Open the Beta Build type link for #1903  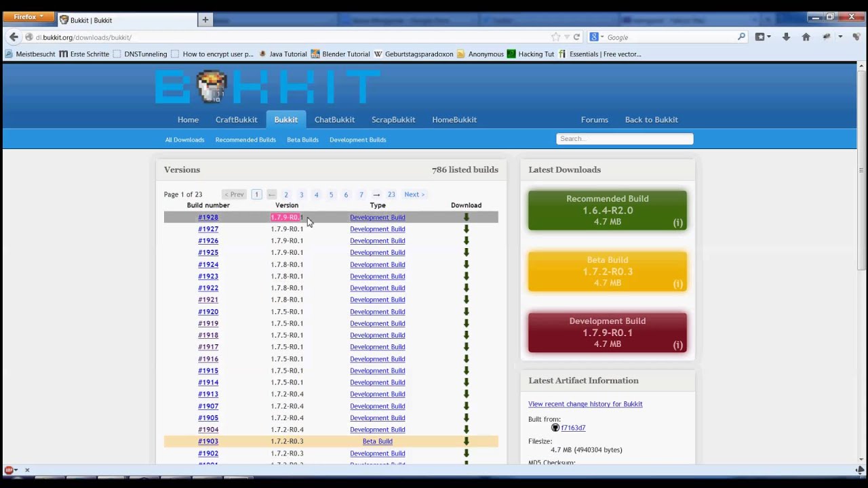(378, 441)
